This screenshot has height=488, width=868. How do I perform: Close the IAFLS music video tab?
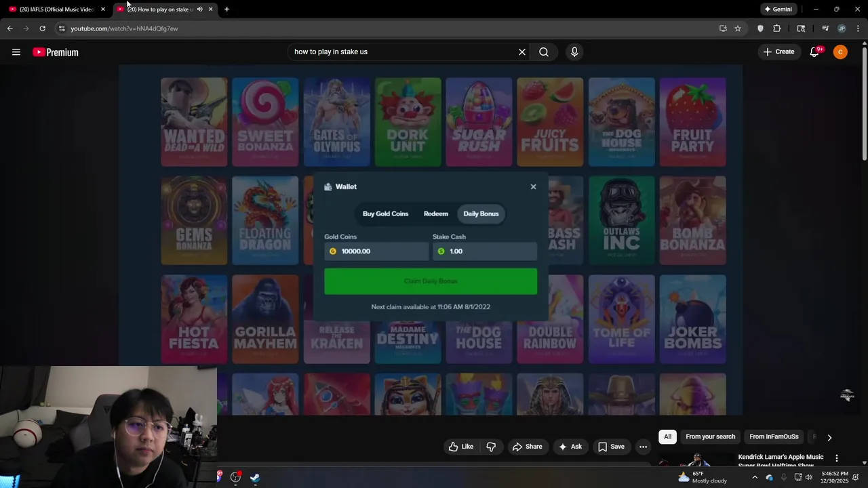[x=103, y=9]
